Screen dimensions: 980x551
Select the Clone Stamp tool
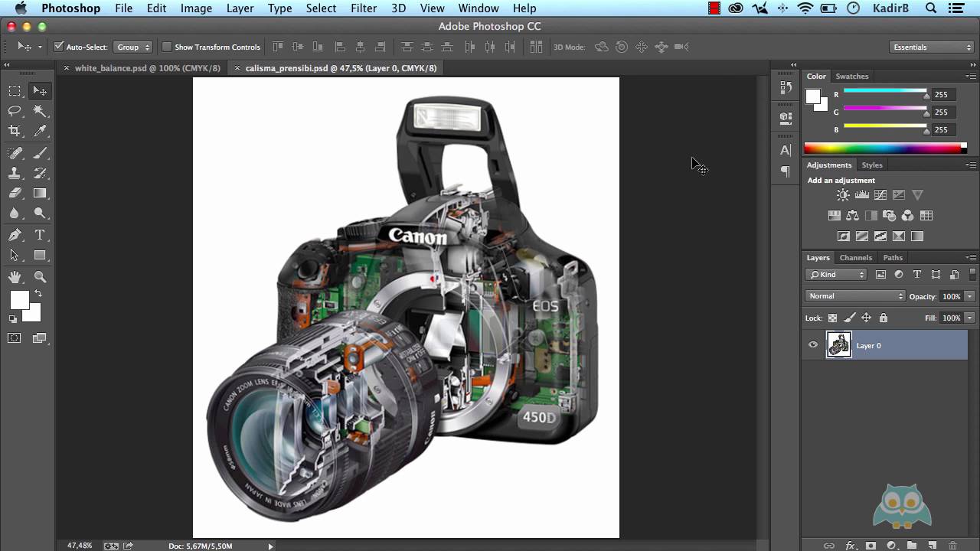tap(15, 173)
